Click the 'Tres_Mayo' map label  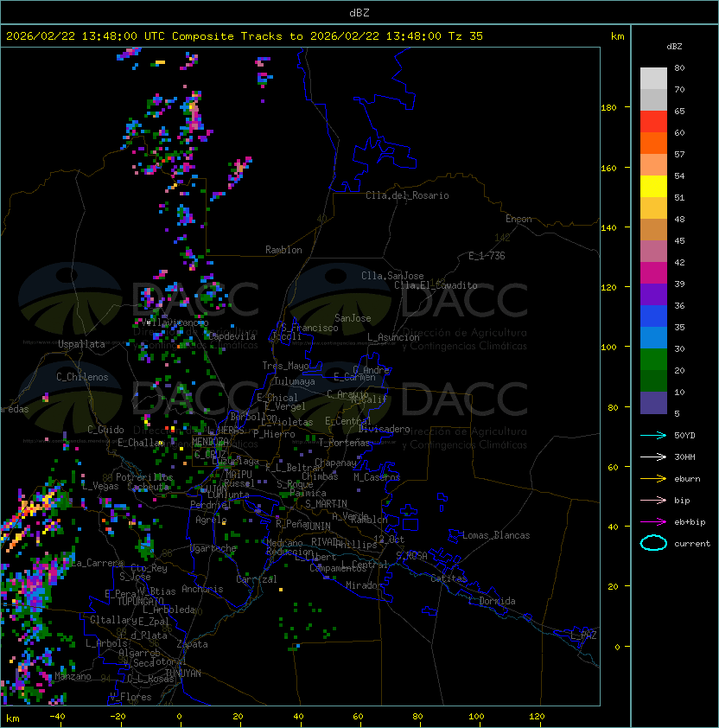pyautogui.click(x=285, y=366)
